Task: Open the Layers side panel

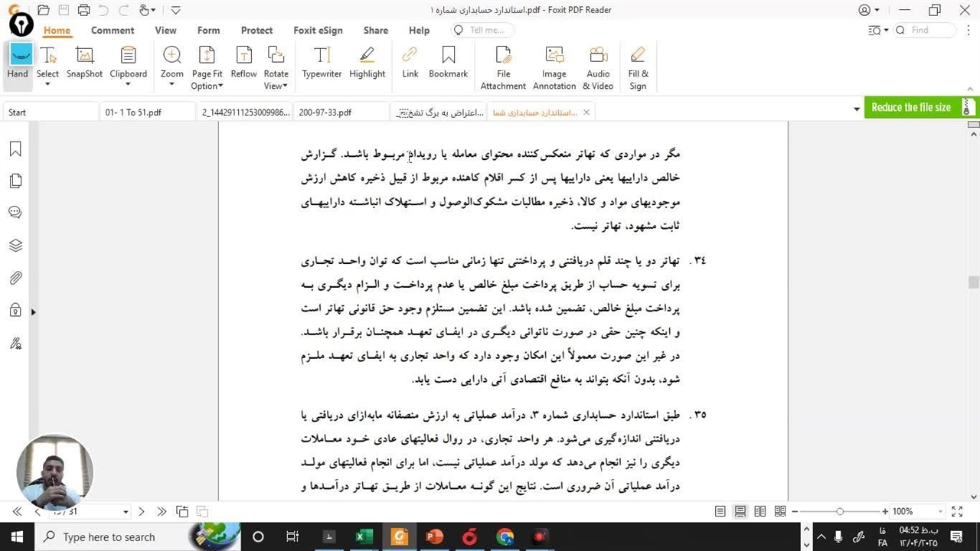Action: coord(15,246)
